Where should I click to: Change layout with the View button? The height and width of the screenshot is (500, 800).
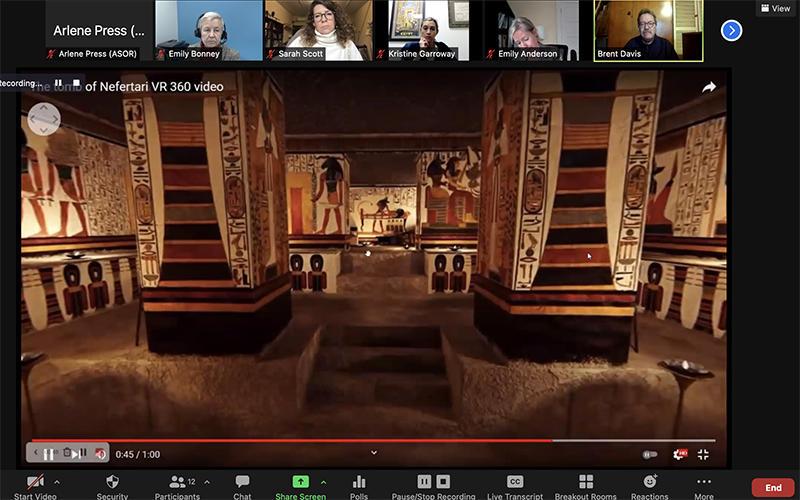point(776,8)
